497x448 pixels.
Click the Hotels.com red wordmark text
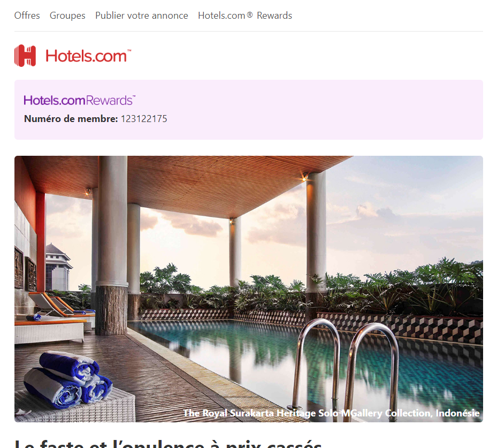[x=86, y=56]
